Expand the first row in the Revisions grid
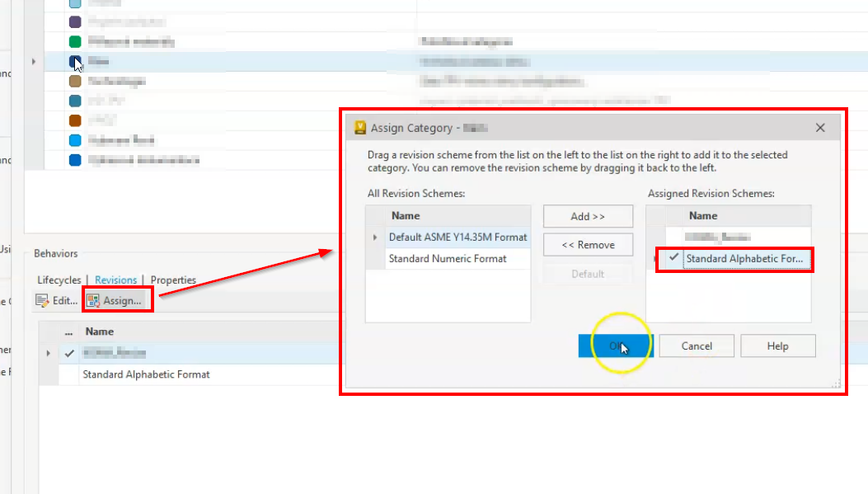The height and width of the screenshot is (494, 868). [48, 353]
